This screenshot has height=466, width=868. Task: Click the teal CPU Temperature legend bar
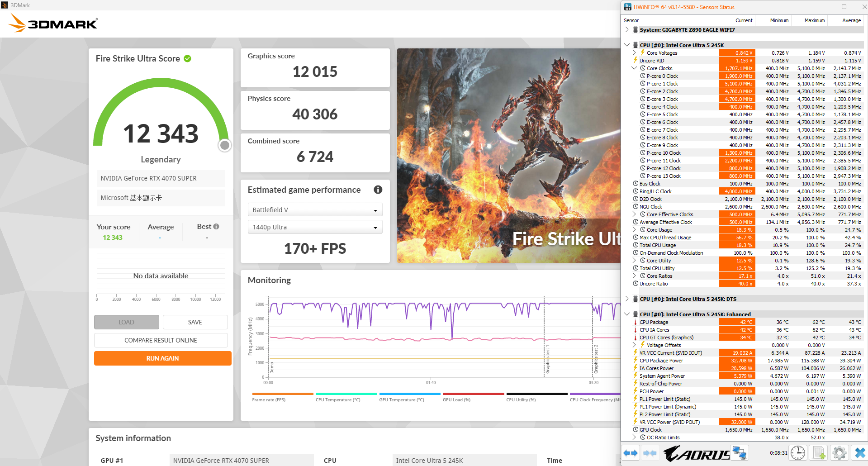[x=346, y=394]
